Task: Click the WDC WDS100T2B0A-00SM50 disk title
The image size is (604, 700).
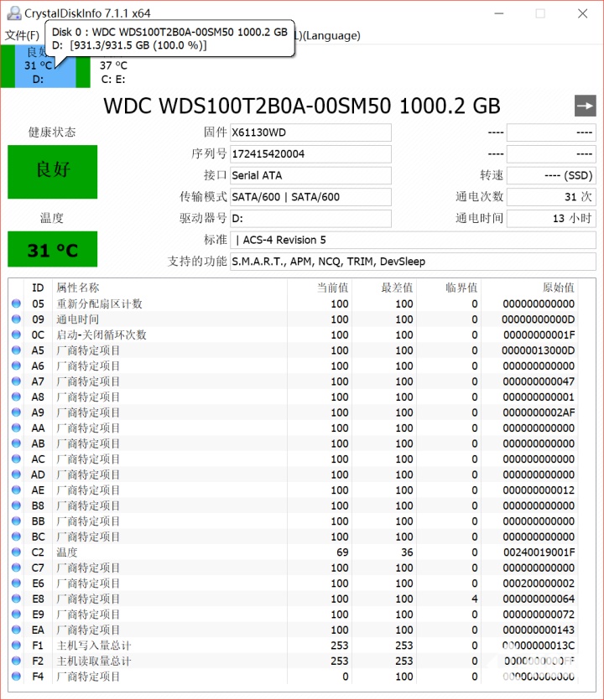Action: tap(301, 106)
